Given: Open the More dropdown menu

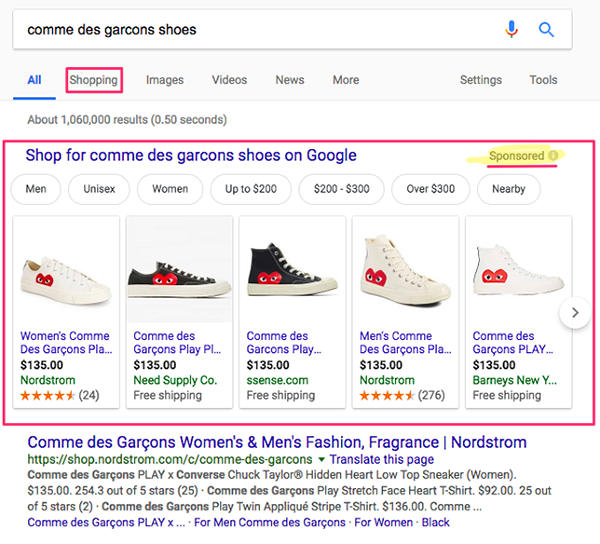Looking at the screenshot, I should (346, 80).
